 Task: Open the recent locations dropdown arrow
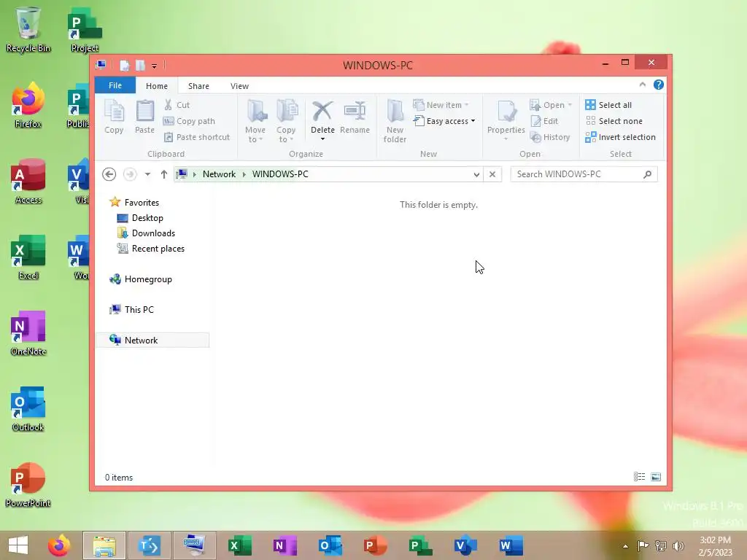(147, 174)
